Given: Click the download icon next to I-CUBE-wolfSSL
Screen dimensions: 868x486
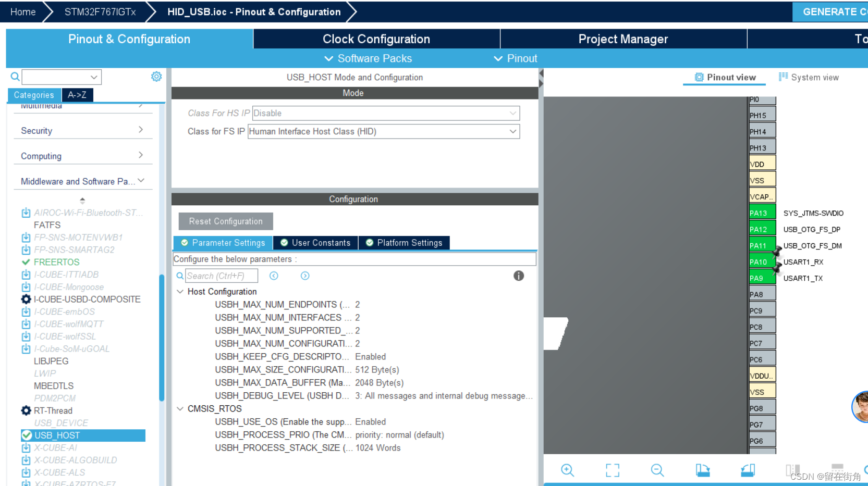Looking at the screenshot, I should click(x=26, y=336).
